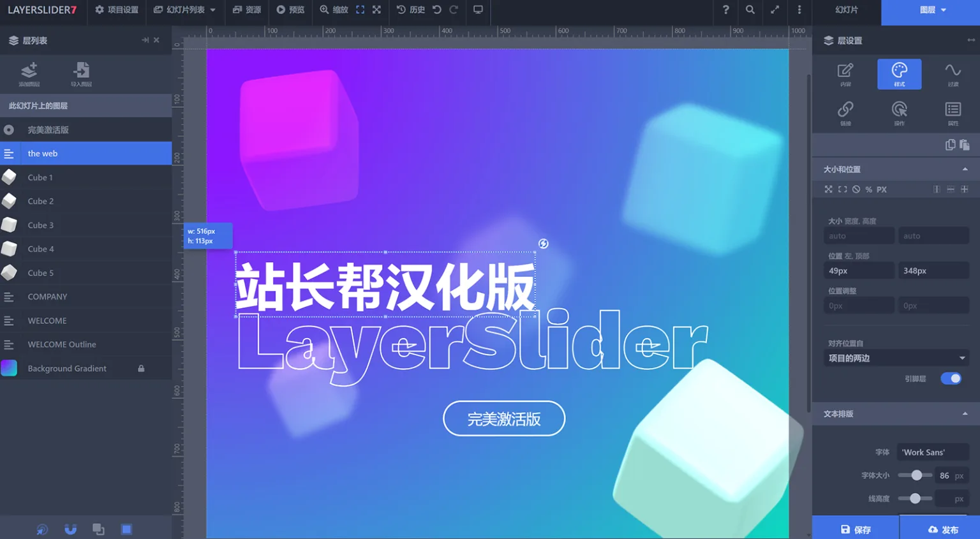
Task: Click the search magnifier icon
Action: pyautogui.click(x=750, y=10)
